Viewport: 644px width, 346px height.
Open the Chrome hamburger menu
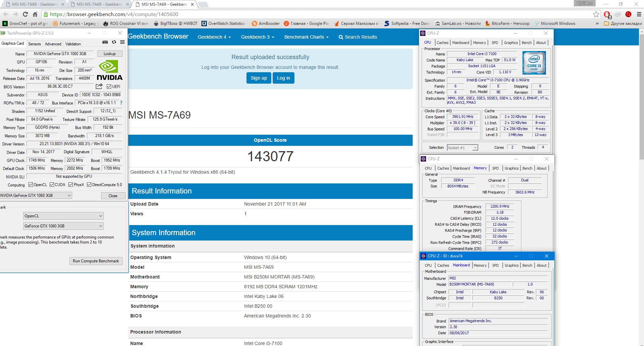(x=639, y=14)
